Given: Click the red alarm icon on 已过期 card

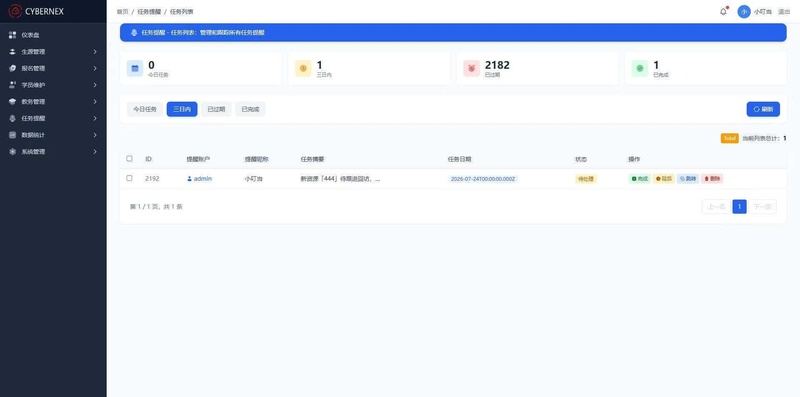Looking at the screenshot, I should coord(471,68).
